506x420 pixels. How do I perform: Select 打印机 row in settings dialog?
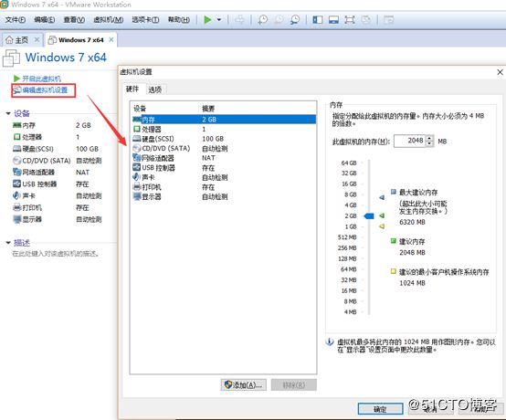click(x=224, y=187)
